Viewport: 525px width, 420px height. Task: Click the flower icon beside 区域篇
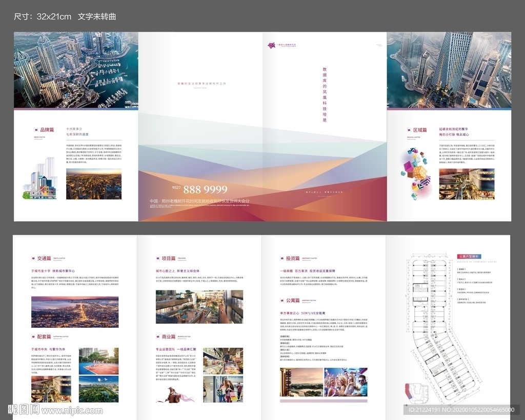pyautogui.click(x=410, y=130)
